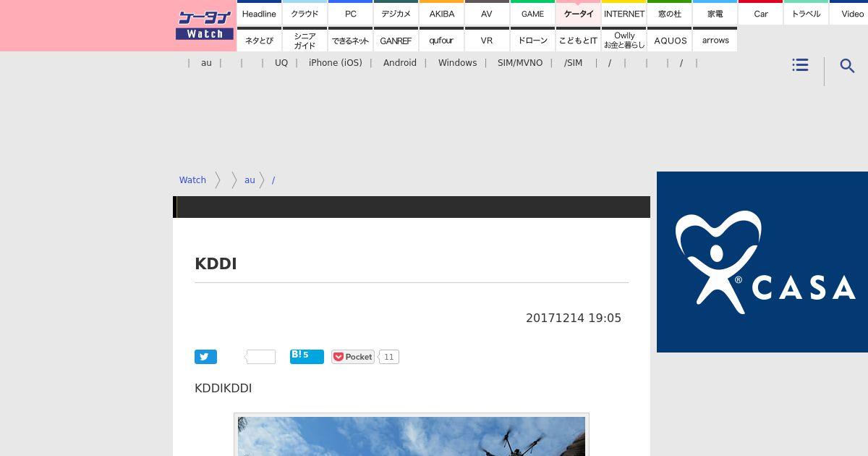Go to the Windows category link
868x456 pixels.
click(x=457, y=63)
